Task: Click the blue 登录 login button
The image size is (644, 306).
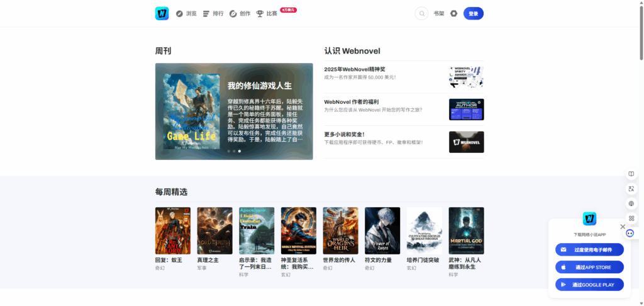Action: [473, 14]
